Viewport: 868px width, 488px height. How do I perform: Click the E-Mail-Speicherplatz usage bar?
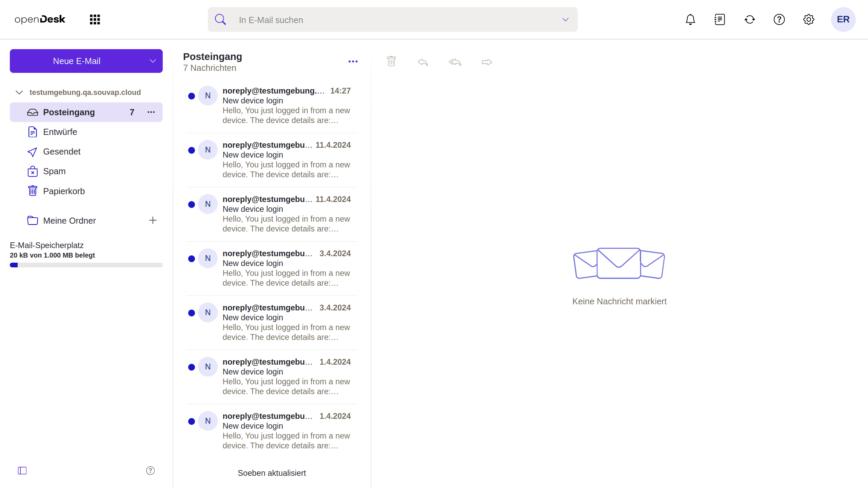pos(86,265)
